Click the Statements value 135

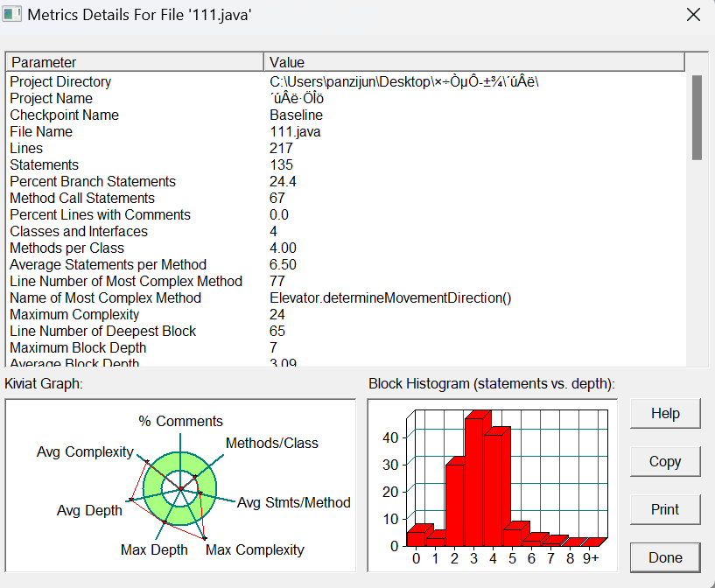(281, 165)
